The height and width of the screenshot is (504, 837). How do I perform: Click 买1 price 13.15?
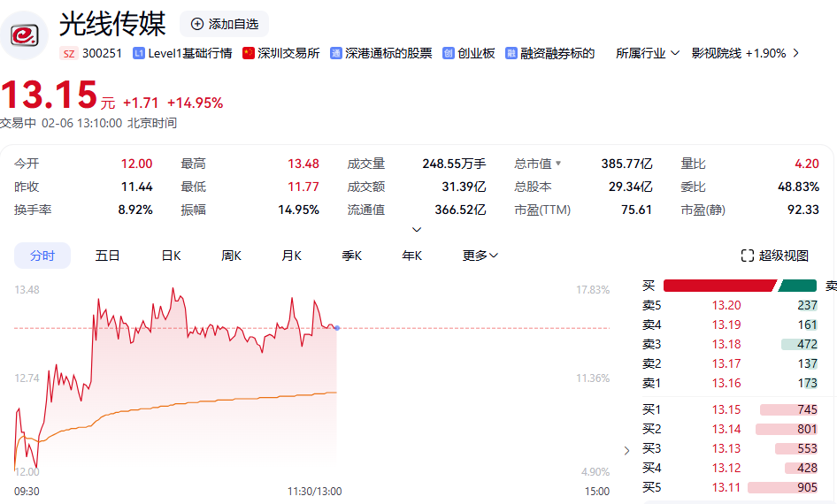tap(726, 409)
